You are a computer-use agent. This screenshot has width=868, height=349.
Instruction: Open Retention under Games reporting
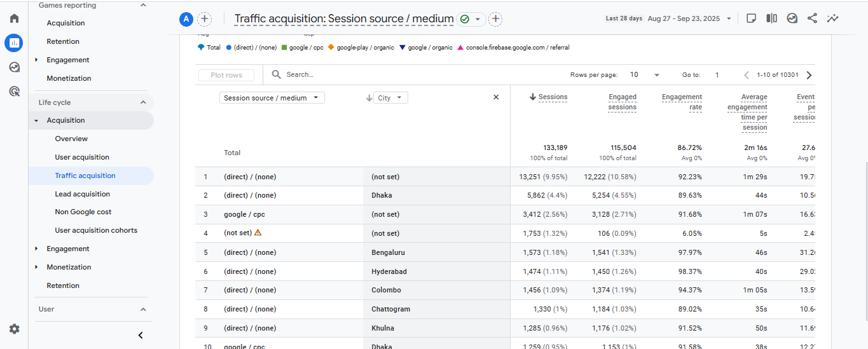(63, 41)
